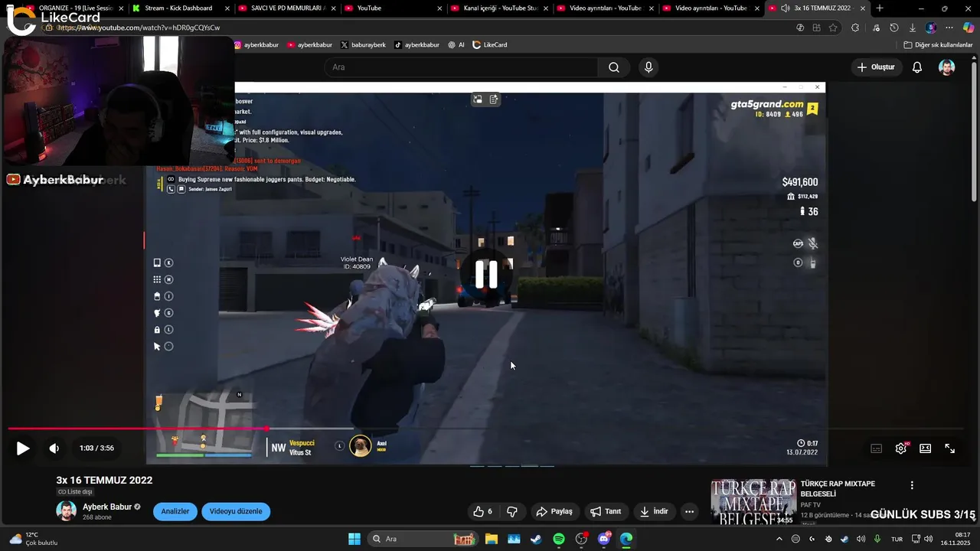The width and height of the screenshot is (980, 551).
Task: Switch to the plain YouTube tab
Action: click(392, 8)
